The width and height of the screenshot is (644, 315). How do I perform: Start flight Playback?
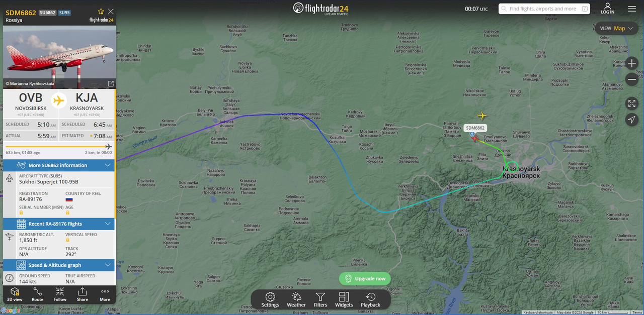[x=370, y=299]
